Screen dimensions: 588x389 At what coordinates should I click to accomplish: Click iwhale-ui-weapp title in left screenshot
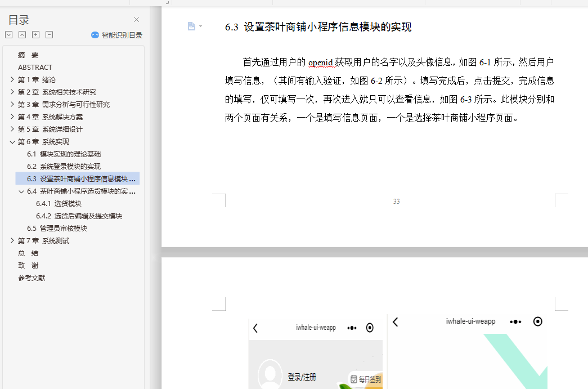pyautogui.click(x=316, y=328)
